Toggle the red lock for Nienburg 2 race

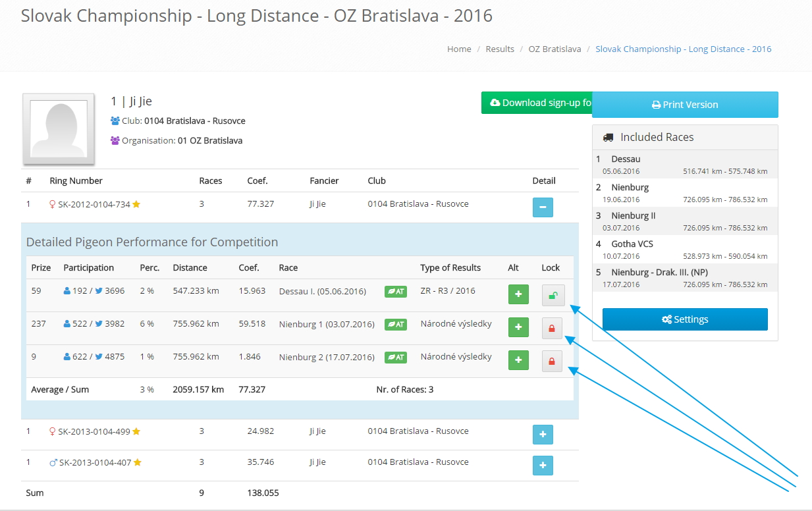coord(552,361)
